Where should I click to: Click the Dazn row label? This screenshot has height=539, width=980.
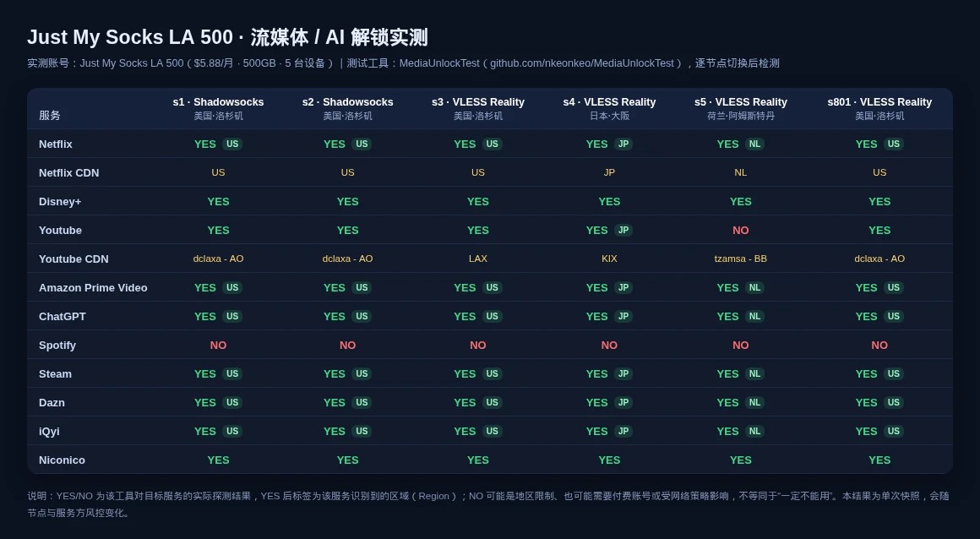pyautogui.click(x=52, y=403)
